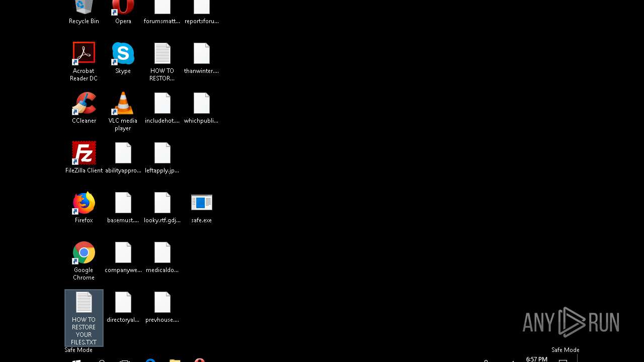Launch the FileZilla Client shortcut
Screen dimensions: 644x362
tap(84, 158)
